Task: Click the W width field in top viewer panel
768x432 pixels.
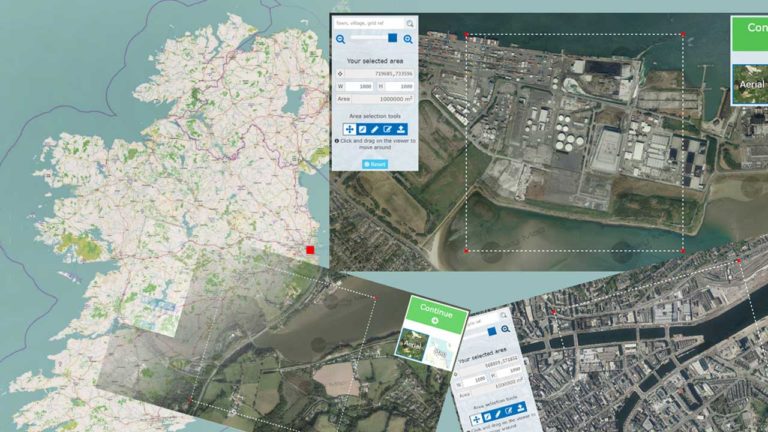Action: point(360,86)
